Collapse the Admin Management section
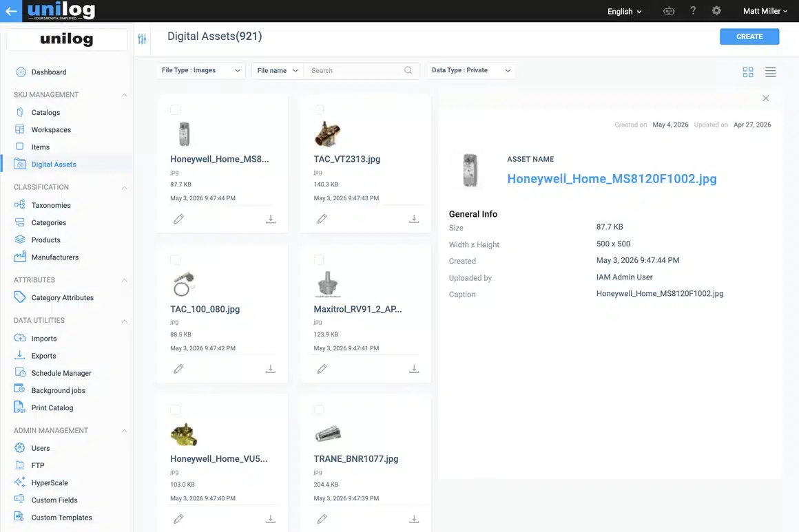 tap(124, 431)
